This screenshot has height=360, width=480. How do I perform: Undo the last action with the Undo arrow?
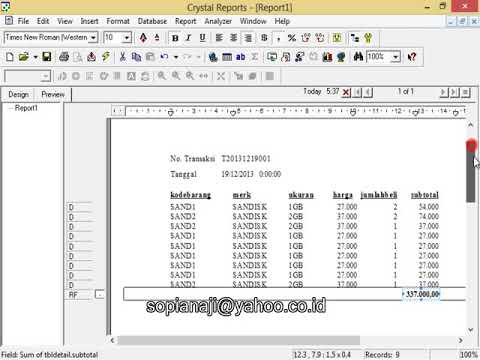pos(164,57)
